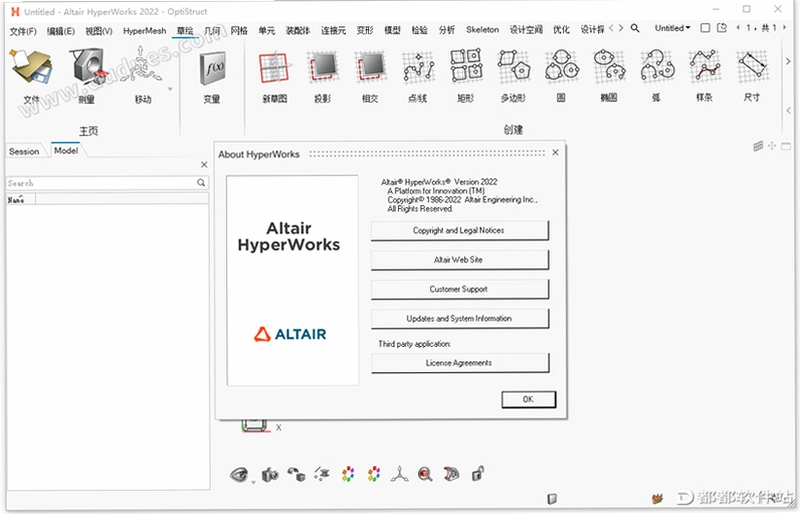Go to next page arrow
This screenshot has height=514, width=800.
pos(785,28)
